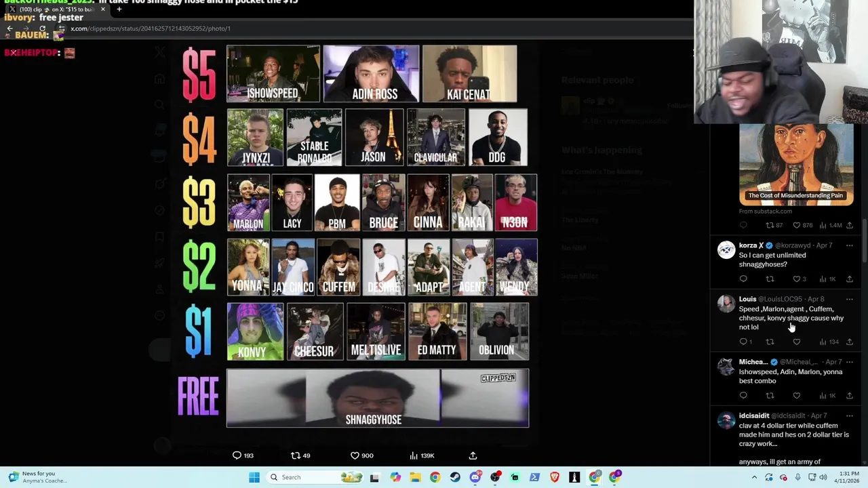Repost korza's comment

pyautogui.click(x=770, y=279)
